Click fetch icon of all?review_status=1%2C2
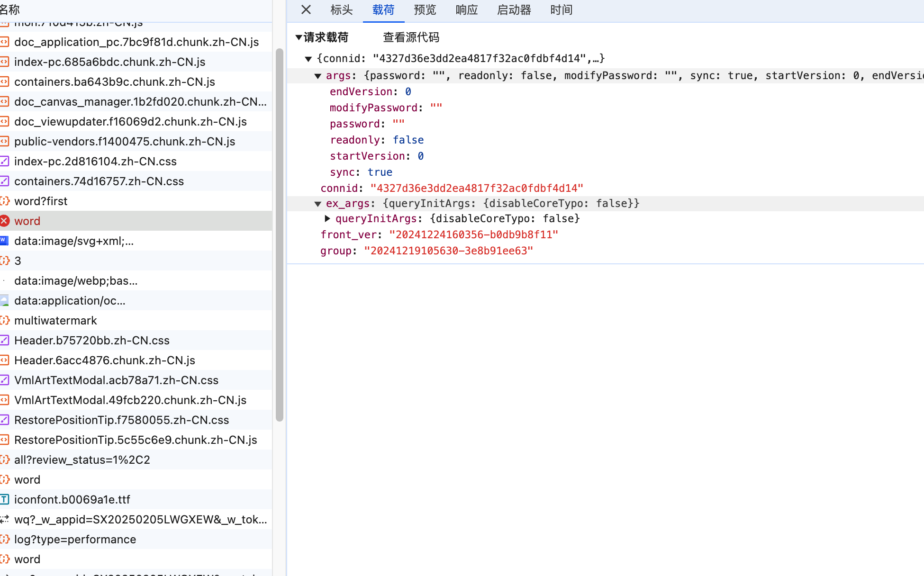Viewport: 924px width, 576px height. tap(5, 459)
